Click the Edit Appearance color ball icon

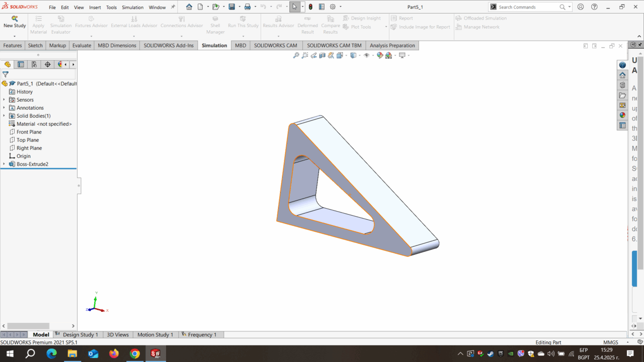tap(380, 55)
